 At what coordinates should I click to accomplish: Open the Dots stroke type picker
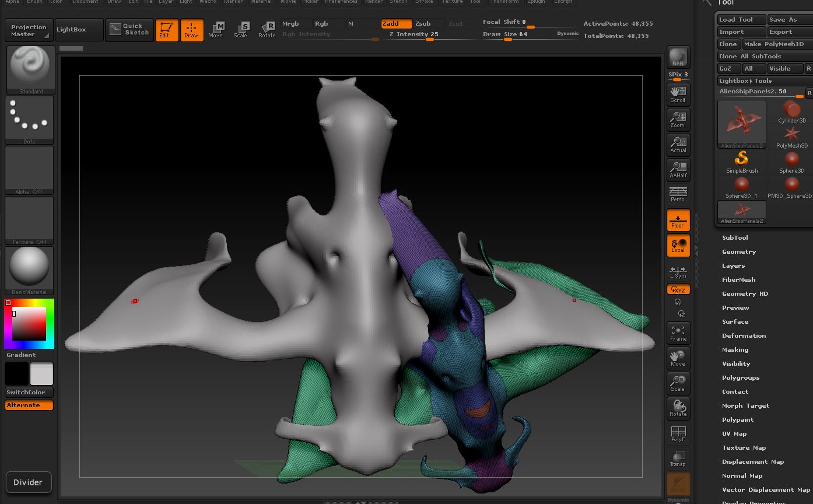point(29,120)
